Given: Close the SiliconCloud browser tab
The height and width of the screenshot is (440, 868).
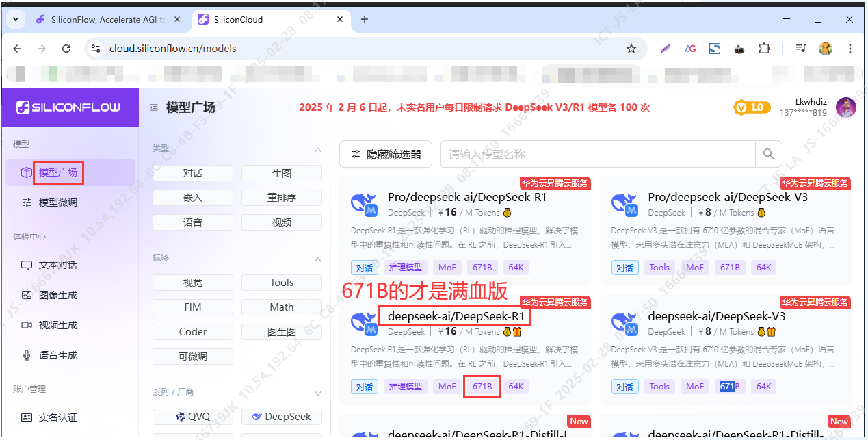Looking at the screenshot, I should tap(339, 19).
